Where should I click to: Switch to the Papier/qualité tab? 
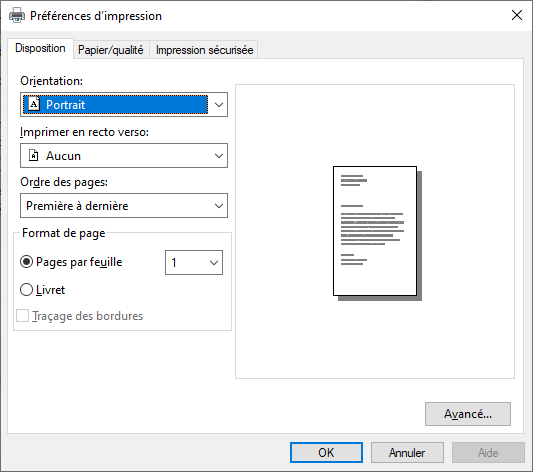111,50
